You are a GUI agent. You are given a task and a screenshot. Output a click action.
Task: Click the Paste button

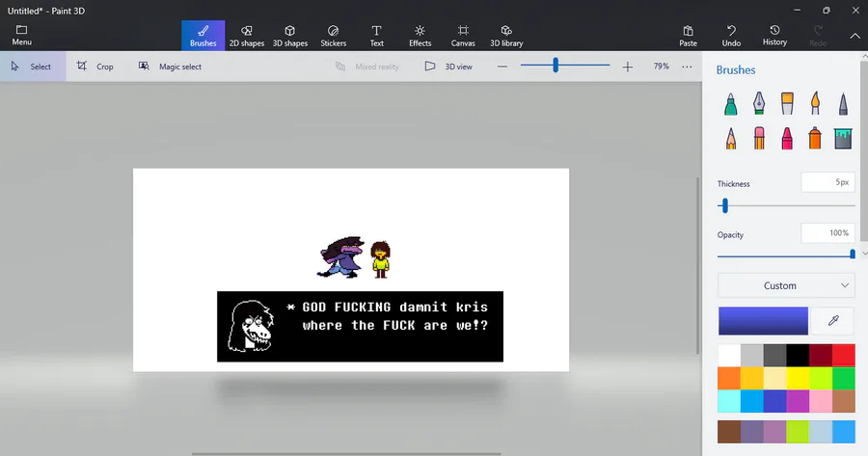[x=688, y=36]
